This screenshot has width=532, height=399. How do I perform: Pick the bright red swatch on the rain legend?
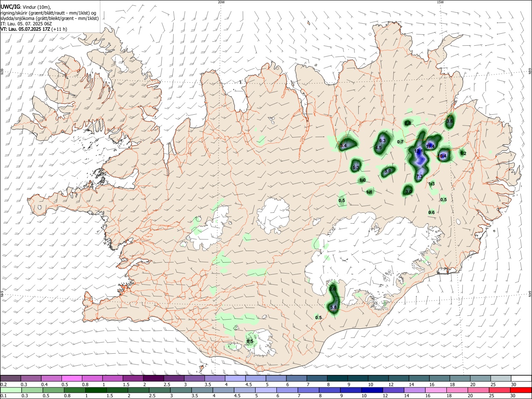(521, 390)
